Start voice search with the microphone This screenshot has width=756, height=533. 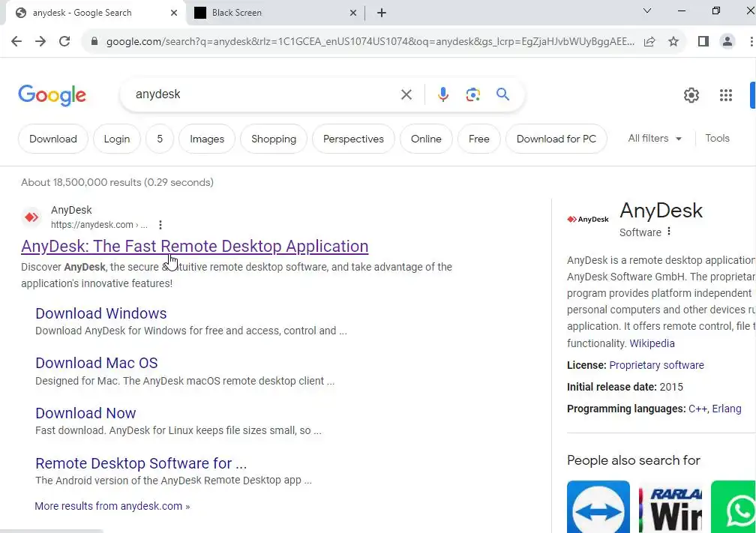click(x=443, y=94)
